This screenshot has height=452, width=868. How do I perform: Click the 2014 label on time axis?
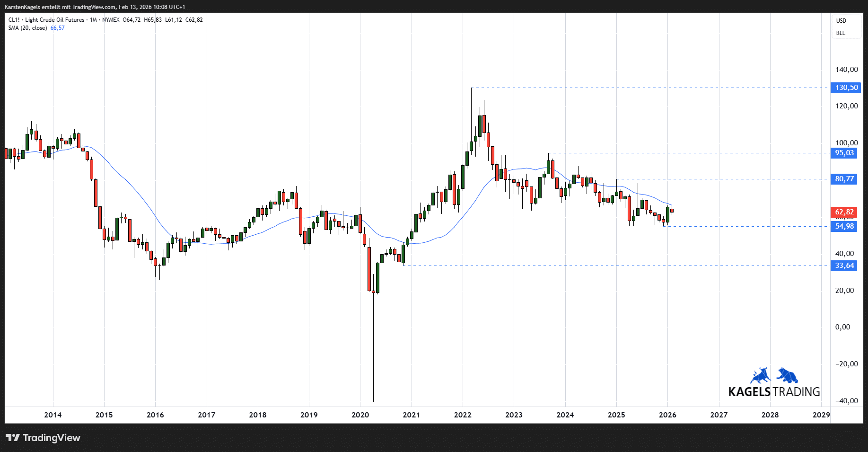53,415
